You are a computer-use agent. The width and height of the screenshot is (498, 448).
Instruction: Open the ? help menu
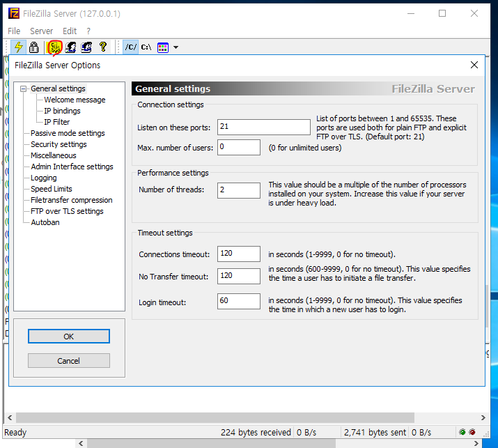[x=88, y=31]
